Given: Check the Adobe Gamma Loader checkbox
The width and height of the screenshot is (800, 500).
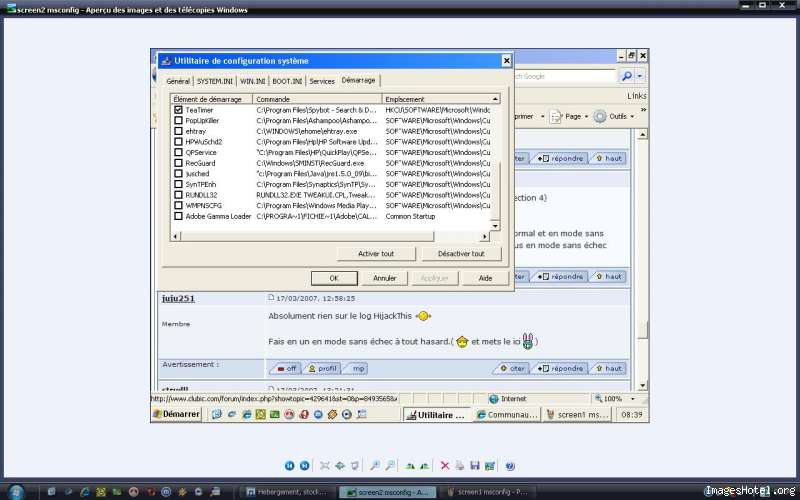Looking at the screenshot, I should (x=178, y=216).
